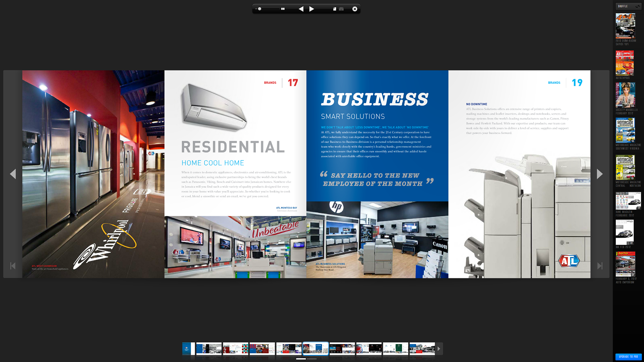Open Motorcade Central Northern magazine cover
The width and height of the screenshot is (644, 362).
pos(625,167)
